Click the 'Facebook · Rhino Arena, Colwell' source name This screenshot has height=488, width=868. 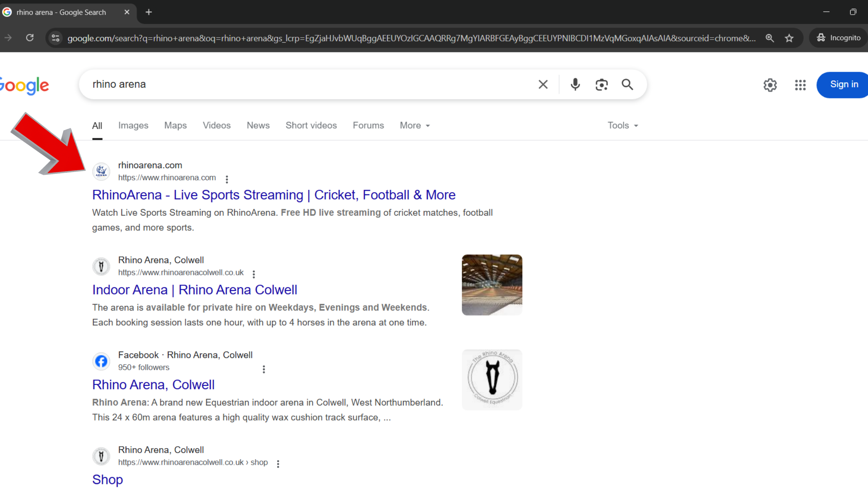185,355
